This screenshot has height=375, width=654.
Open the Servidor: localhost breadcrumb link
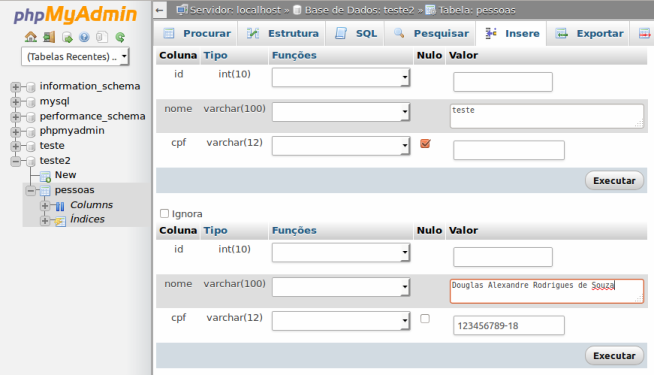235,10
